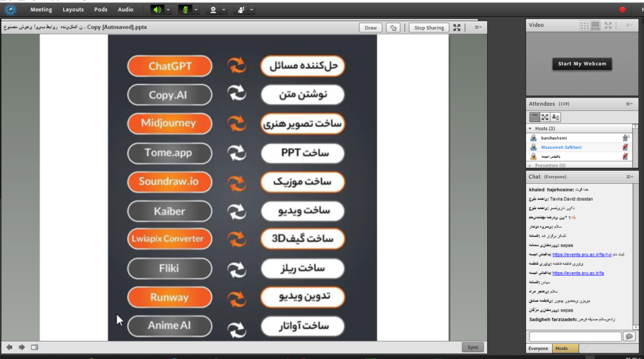Collapse the Hosts group
644x359 pixels.
pos(530,129)
